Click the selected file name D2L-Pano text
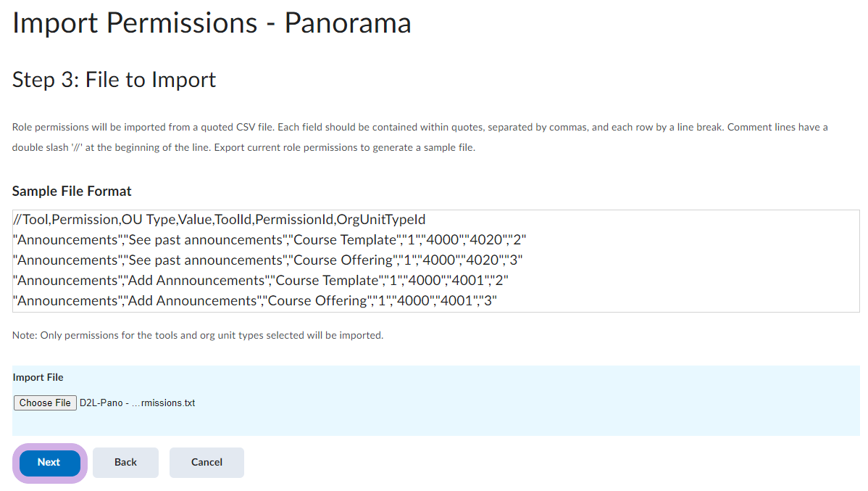This screenshot has width=868, height=491. [137, 403]
